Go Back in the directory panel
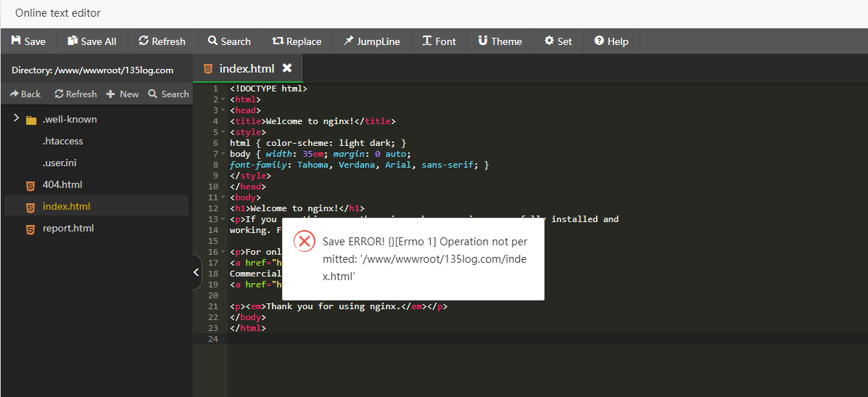 (x=25, y=94)
